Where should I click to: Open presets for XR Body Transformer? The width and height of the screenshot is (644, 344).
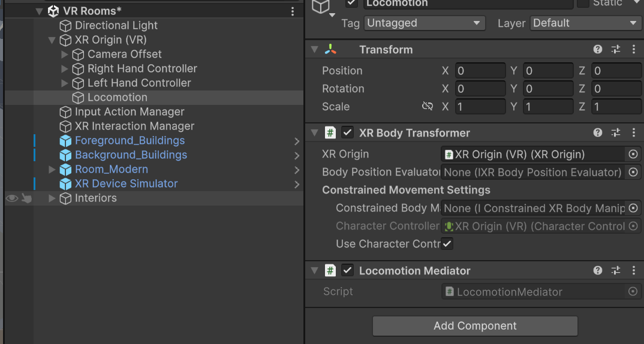pos(616,133)
